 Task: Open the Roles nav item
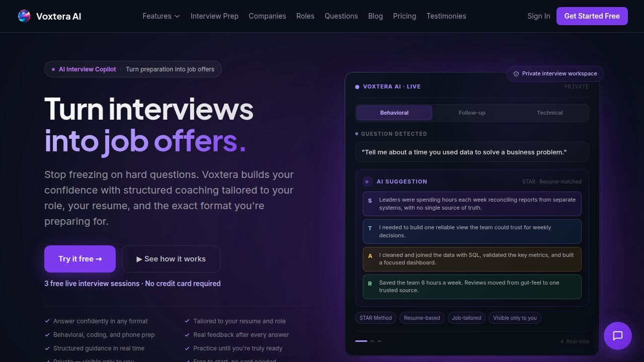(305, 16)
